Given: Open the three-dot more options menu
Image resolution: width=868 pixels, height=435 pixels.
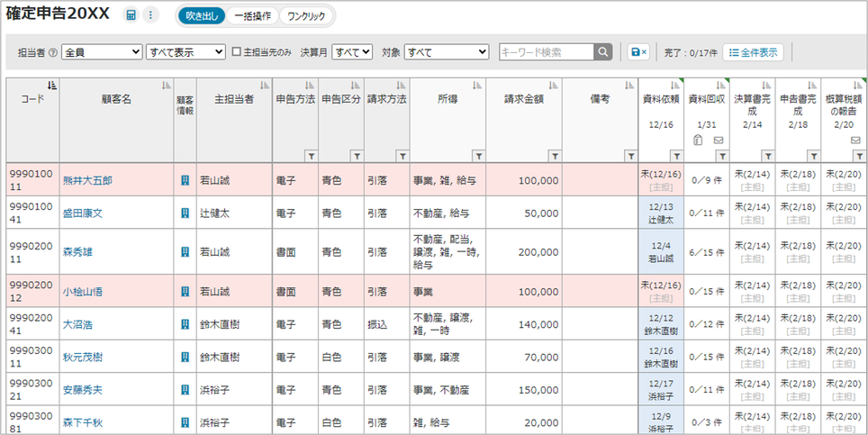Looking at the screenshot, I should click(x=150, y=15).
